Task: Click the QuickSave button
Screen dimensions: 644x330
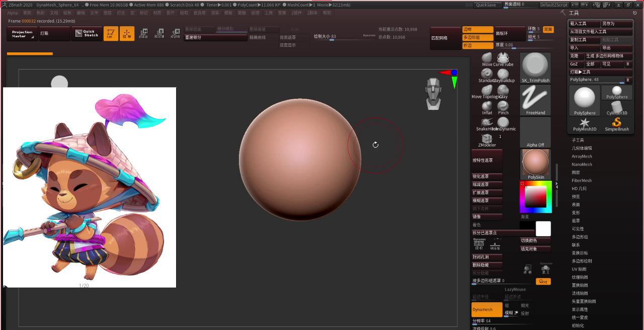Action: (486, 5)
